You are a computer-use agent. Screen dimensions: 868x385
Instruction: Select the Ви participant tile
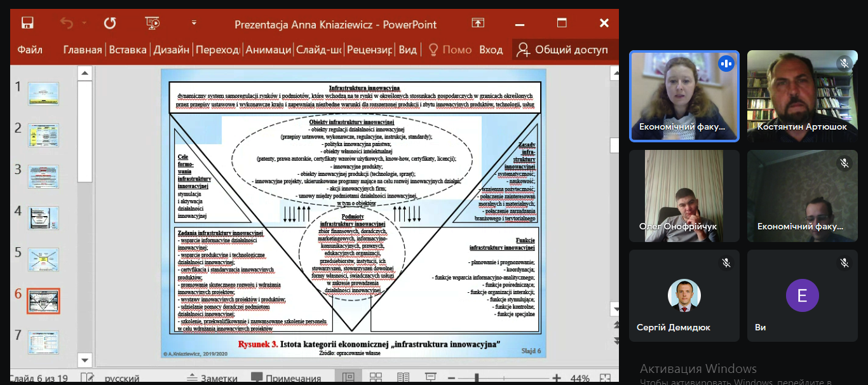pyautogui.click(x=802, y=295)
